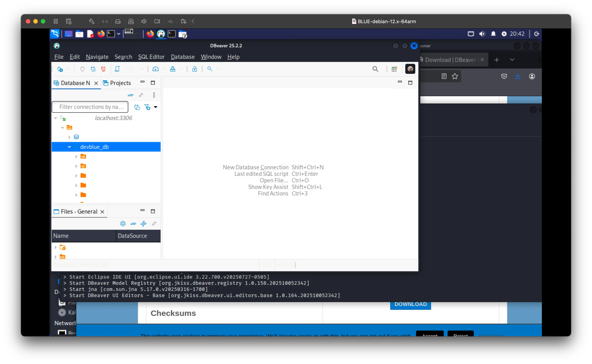Toggle connection filter funnel icon
This screenshot has height=364, width=592.
pyautogui.click(x=147, y=107)
